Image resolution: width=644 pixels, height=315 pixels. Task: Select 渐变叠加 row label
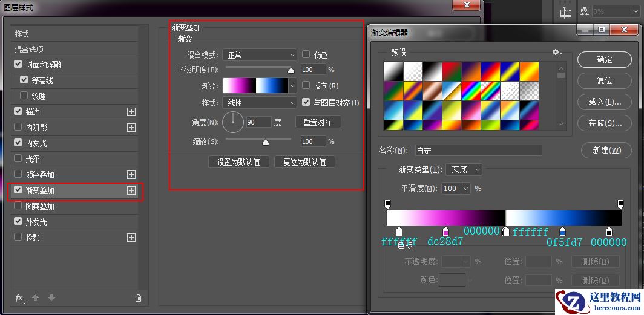tap(40, 190)
